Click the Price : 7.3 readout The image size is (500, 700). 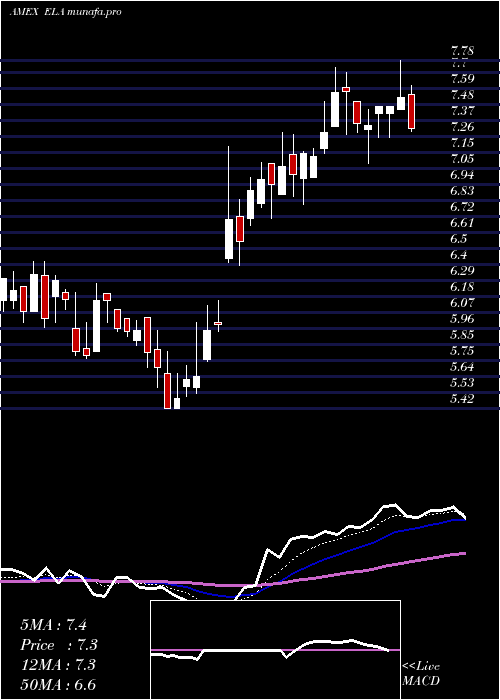(x=59, y=645)
